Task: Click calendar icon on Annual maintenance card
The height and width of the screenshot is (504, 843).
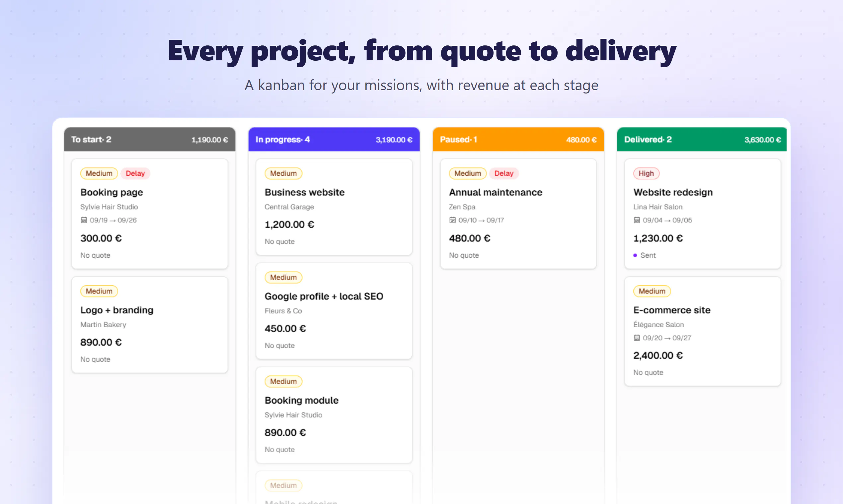Action: coord(452,220)
